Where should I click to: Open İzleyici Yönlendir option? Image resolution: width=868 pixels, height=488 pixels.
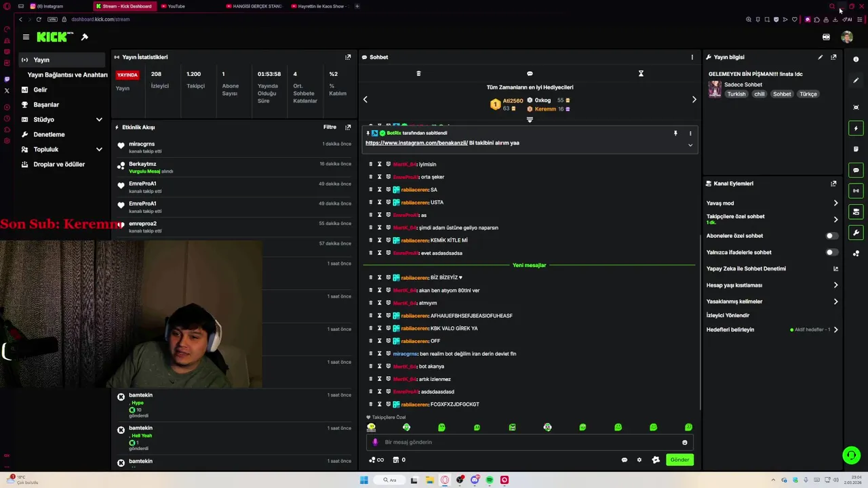(728, 315)
